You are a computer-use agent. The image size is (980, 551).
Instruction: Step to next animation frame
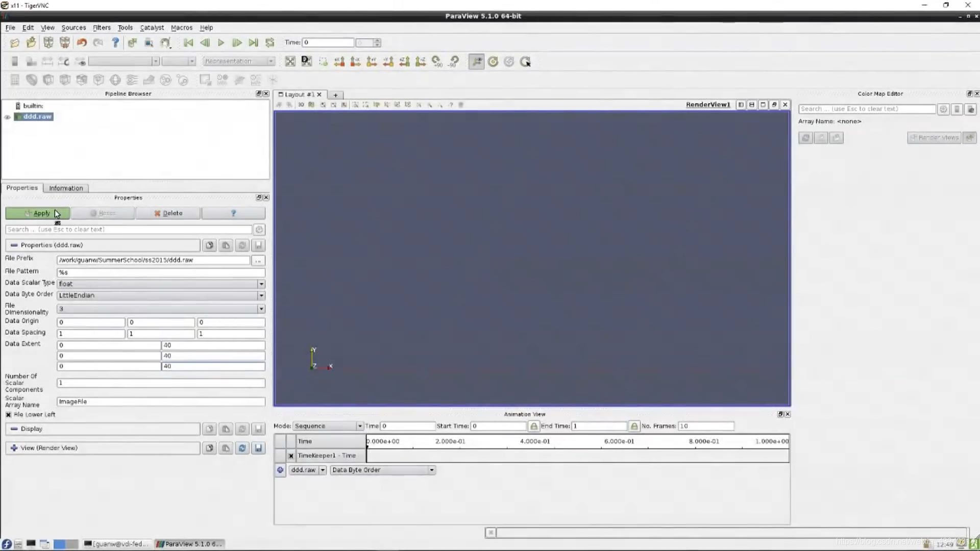coord(237,43)
